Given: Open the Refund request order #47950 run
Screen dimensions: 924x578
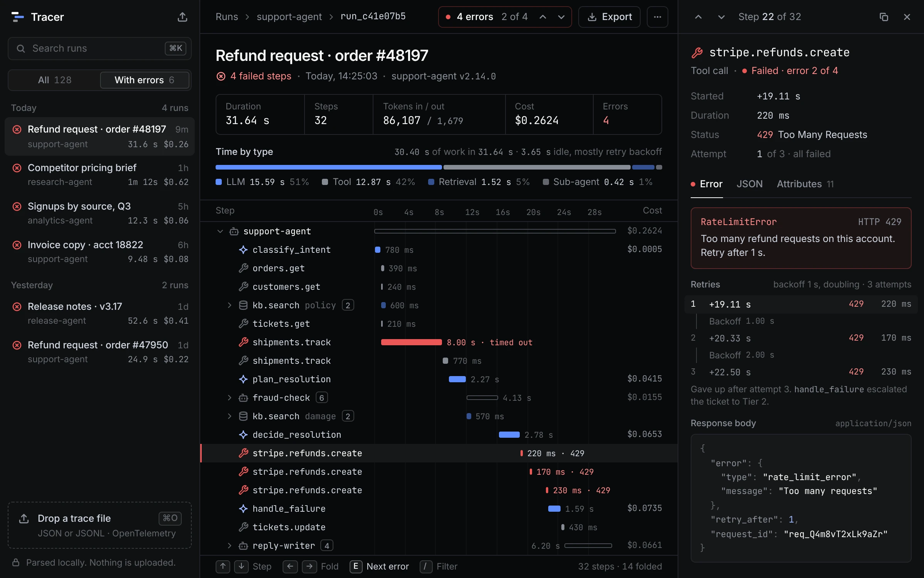Looking at the screenshot, I should 100,352.
